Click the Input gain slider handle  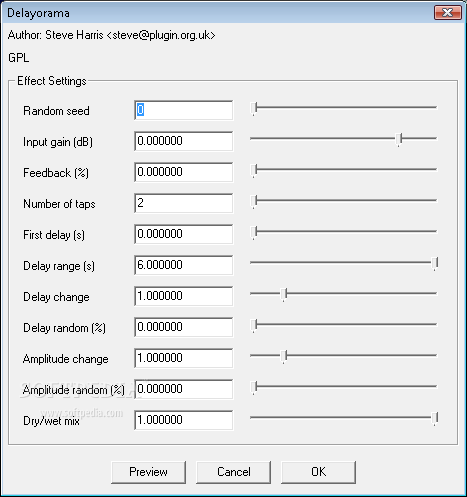click(x=399, y=140)
